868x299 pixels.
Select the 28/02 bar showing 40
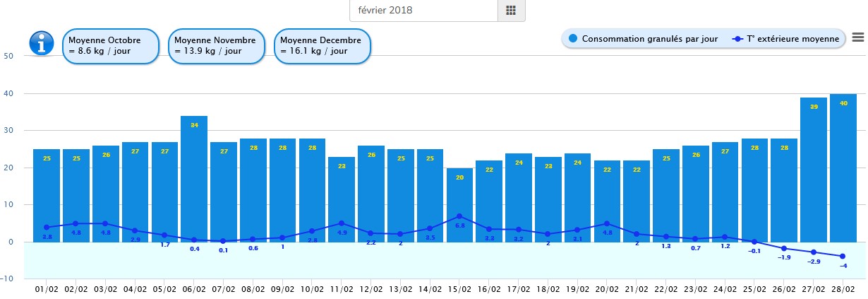(843, 170)
